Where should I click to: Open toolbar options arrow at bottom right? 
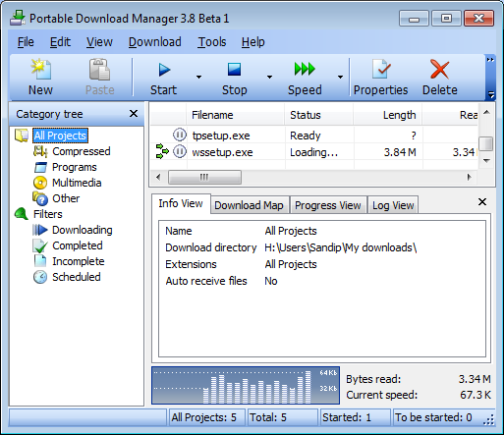[x=491, y=95]
